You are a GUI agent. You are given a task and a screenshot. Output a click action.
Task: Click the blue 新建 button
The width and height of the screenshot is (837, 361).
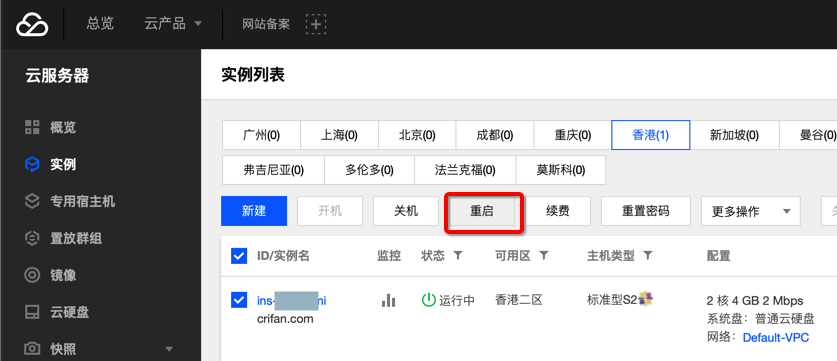point(254,211)
